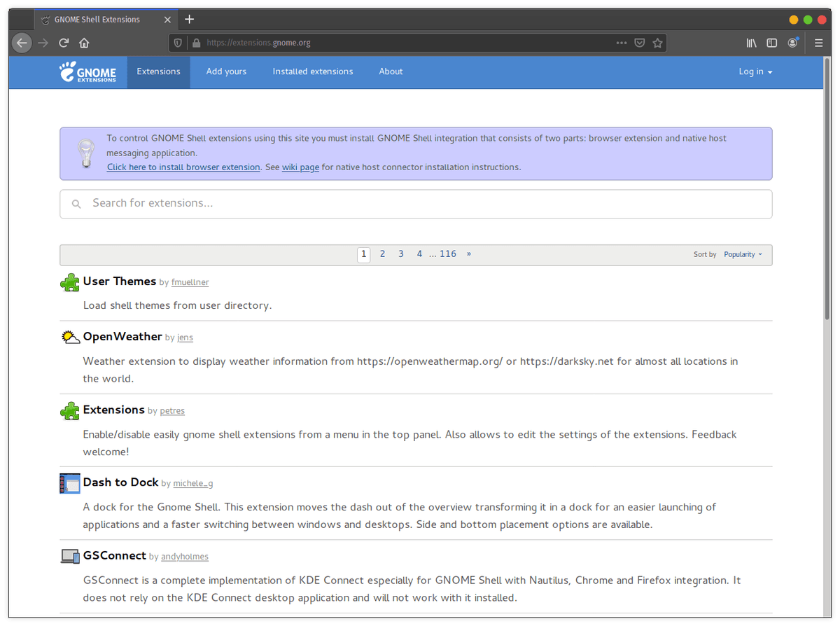
Task: Open the User Themes extension title
Action: pos(120,281)
